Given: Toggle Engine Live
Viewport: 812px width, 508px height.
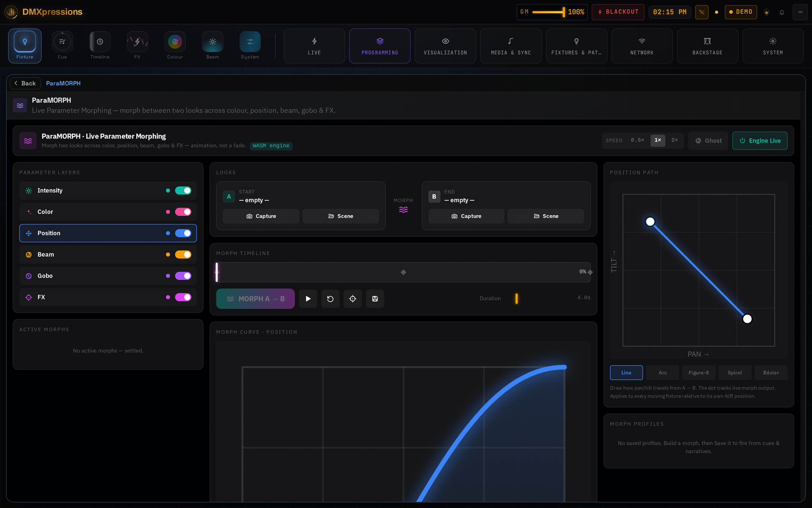Looking at the screenshot, I should point(760,141).
